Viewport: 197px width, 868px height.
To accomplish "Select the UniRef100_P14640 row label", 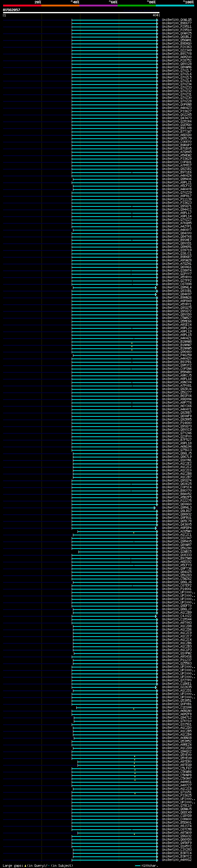I will pos(176,423).
